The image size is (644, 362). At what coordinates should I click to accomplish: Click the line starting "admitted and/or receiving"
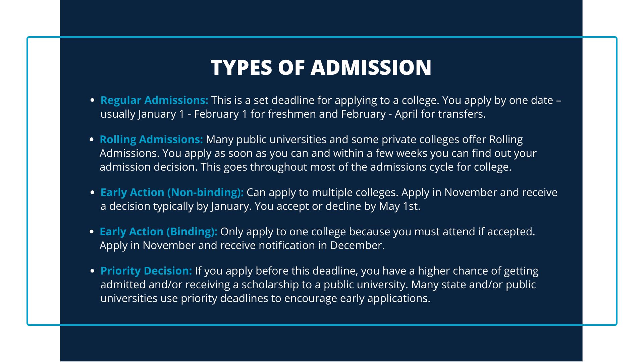[x=318, y=285]
